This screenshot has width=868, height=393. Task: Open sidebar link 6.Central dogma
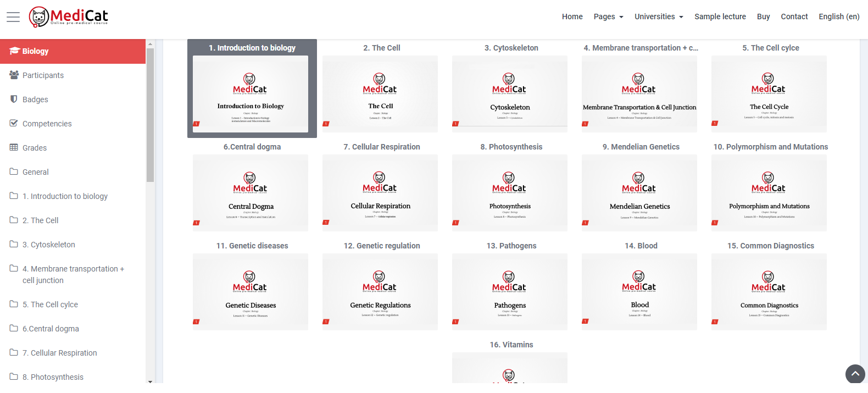73,329
